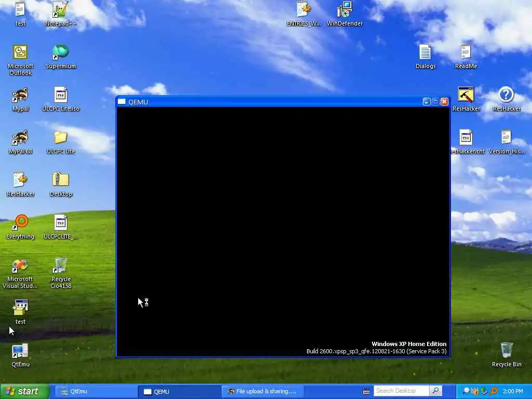Click the orange Everything tray icon

pos(494,391)
